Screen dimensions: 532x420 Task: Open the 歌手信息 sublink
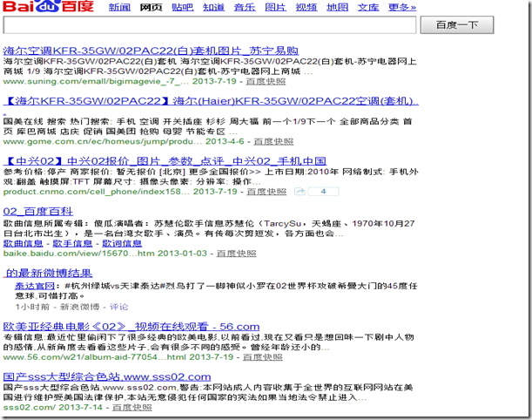click(72, 243)
